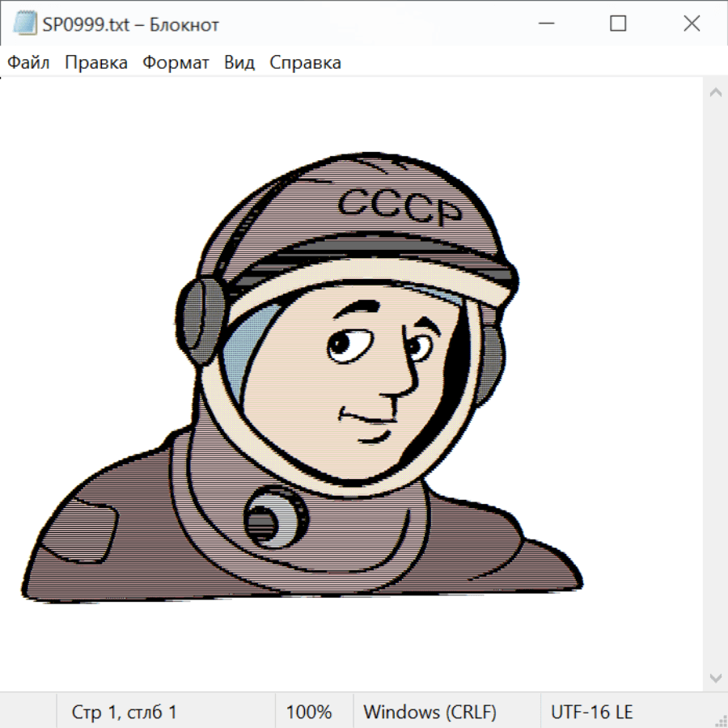Open the Вид menu

(239, 63)
